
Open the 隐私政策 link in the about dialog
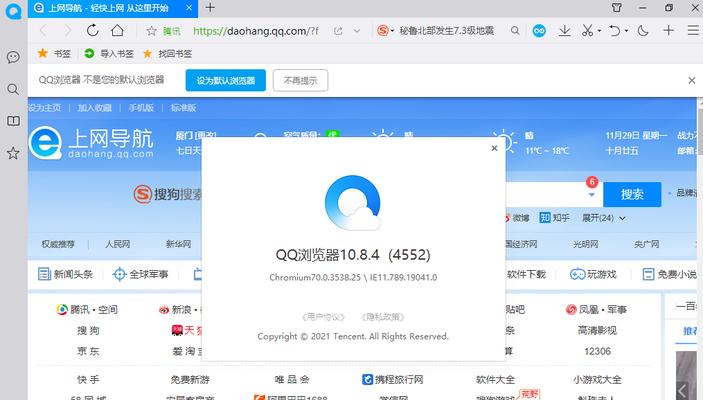382,317
